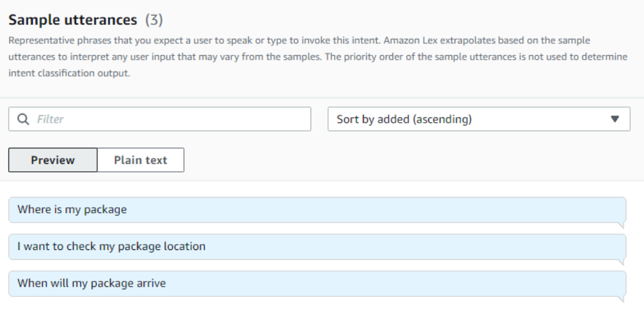Image resolution: width=644 pixels, height=313 pixels.
Task: Click the sort dropdown's down-arrow triangle
Action: (x=615, y=119)
